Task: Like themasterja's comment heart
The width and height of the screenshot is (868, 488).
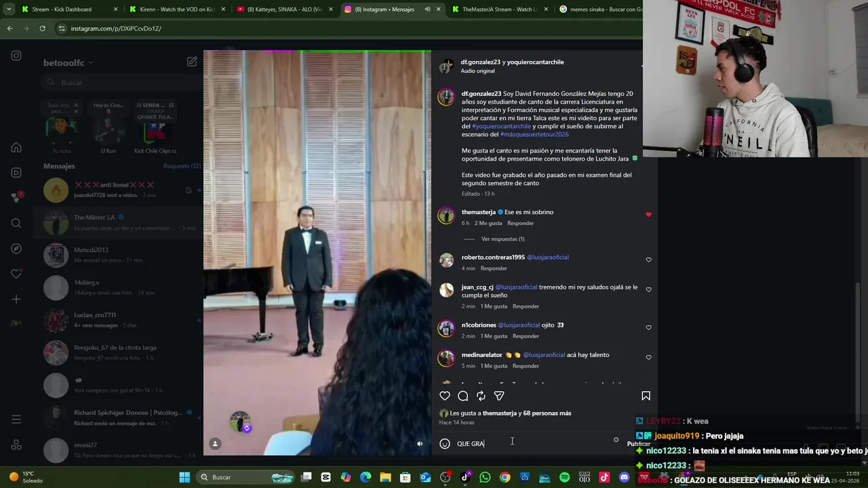Action: (x=648, y=215)
